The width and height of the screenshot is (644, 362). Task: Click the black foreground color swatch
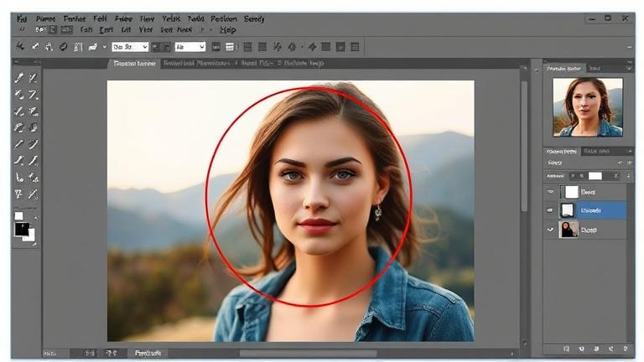click(22, 230)
